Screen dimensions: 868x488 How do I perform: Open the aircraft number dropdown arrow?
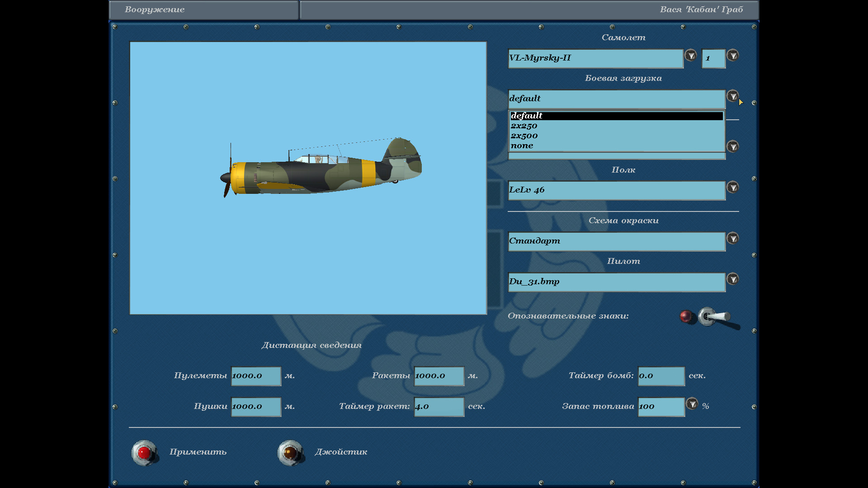[732, 56]
